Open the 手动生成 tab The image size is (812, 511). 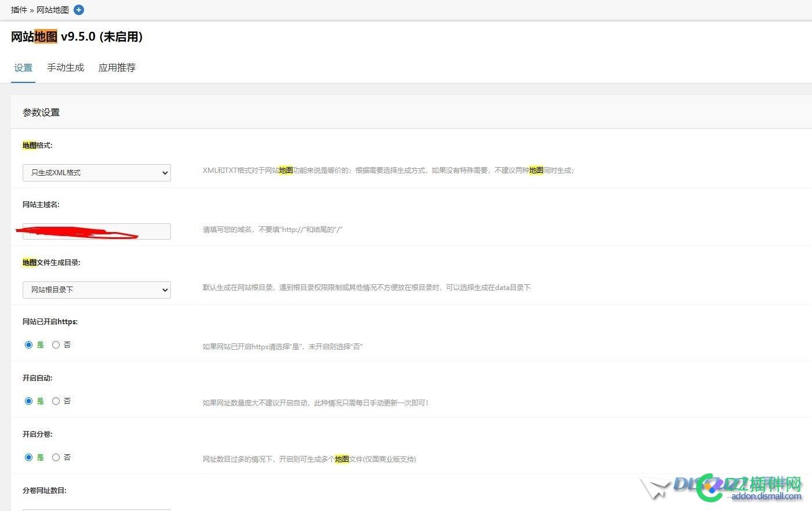coord(65,68)
